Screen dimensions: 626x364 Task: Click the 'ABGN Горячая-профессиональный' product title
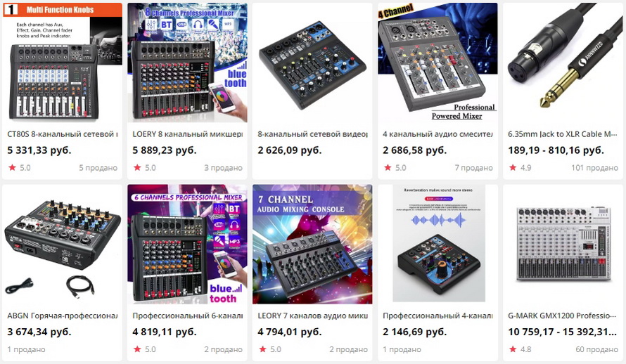click(x=63, y=316)
